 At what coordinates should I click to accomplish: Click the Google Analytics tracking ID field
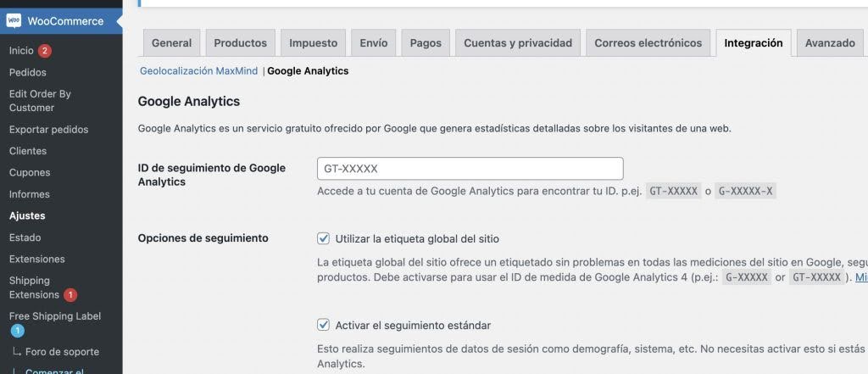470,168
